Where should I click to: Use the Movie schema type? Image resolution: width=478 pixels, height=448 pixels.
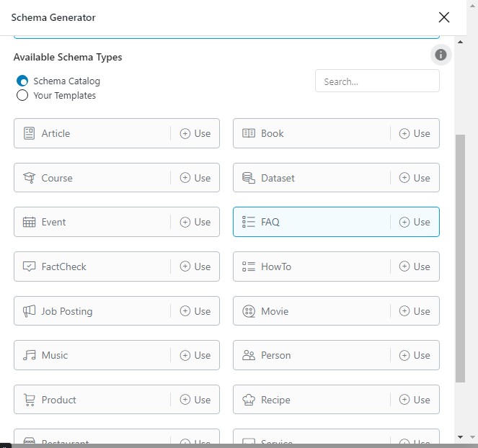[x=415, y=311]
